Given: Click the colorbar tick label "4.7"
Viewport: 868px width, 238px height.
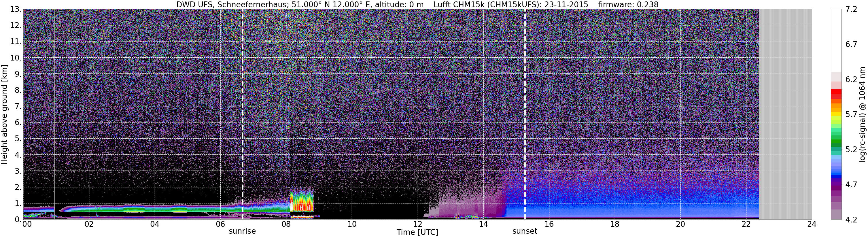Looking at the screenshot, I should [x=852, y=185].
